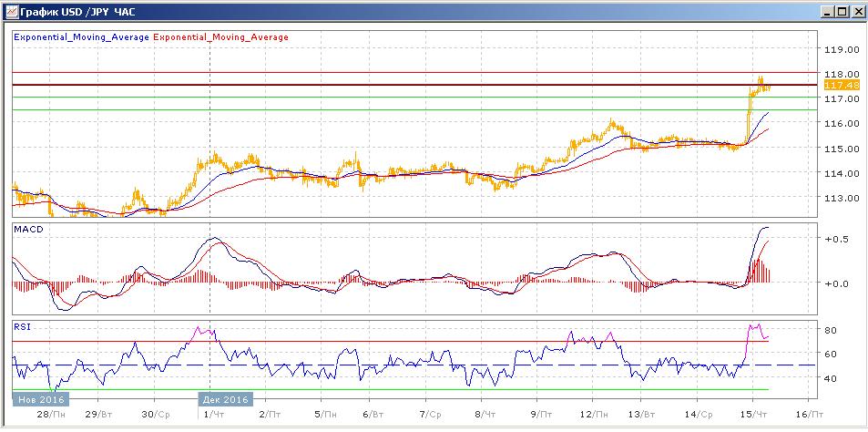Click the +0.5 level on the MACD scale
This screenshot has width=868, height=432.
coord(834,239)
